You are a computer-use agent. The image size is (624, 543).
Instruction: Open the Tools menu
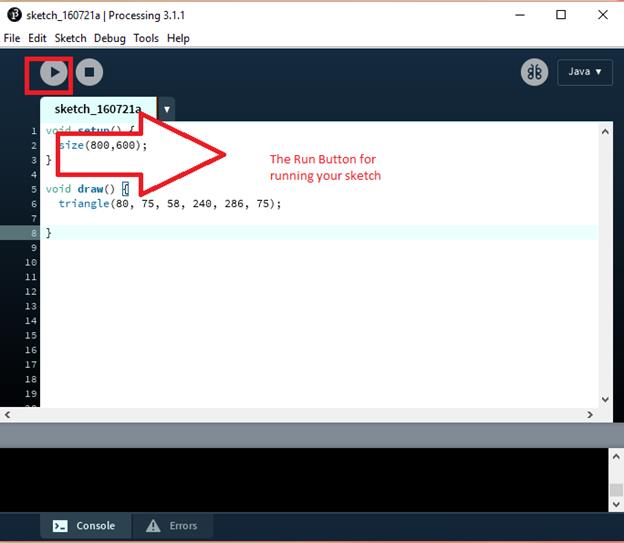pos(146,38)
